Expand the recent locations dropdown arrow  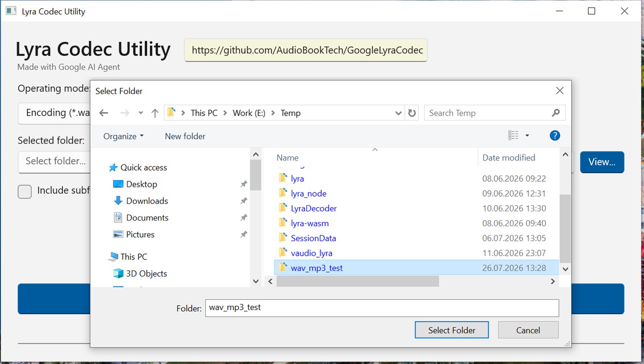141,113
